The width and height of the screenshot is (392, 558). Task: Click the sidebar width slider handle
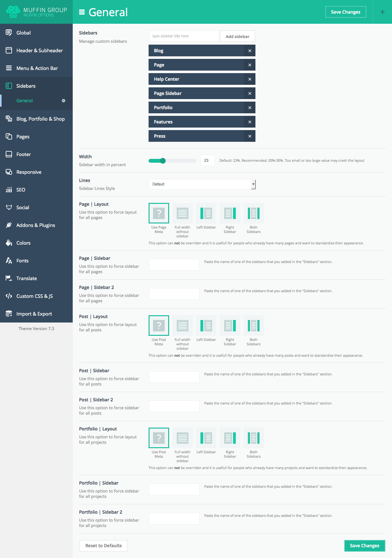point(163,161)
